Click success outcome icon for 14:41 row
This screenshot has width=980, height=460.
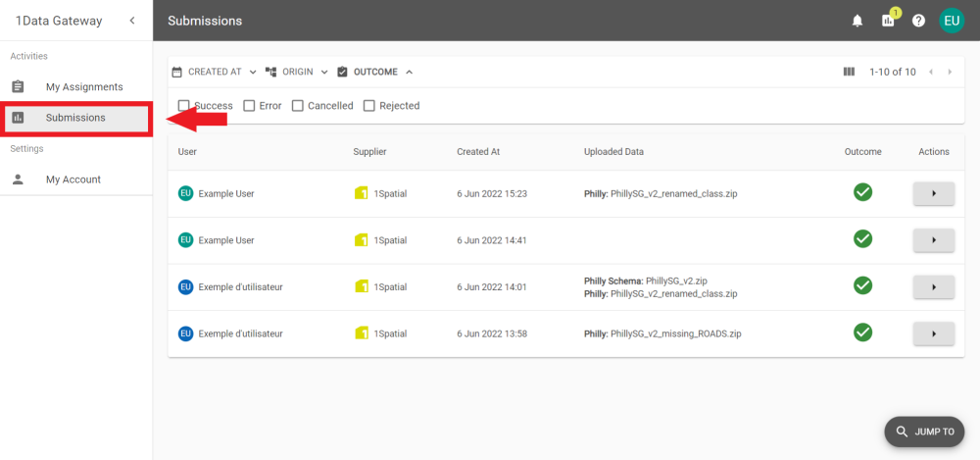(x=862, y=239)
